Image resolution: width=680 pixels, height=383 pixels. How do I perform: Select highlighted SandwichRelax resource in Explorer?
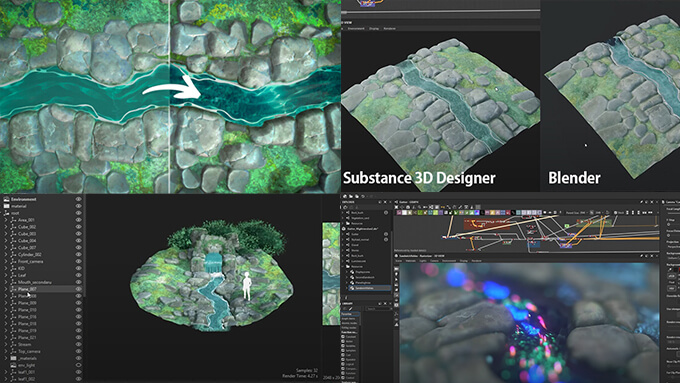click(x=369, y=288)
